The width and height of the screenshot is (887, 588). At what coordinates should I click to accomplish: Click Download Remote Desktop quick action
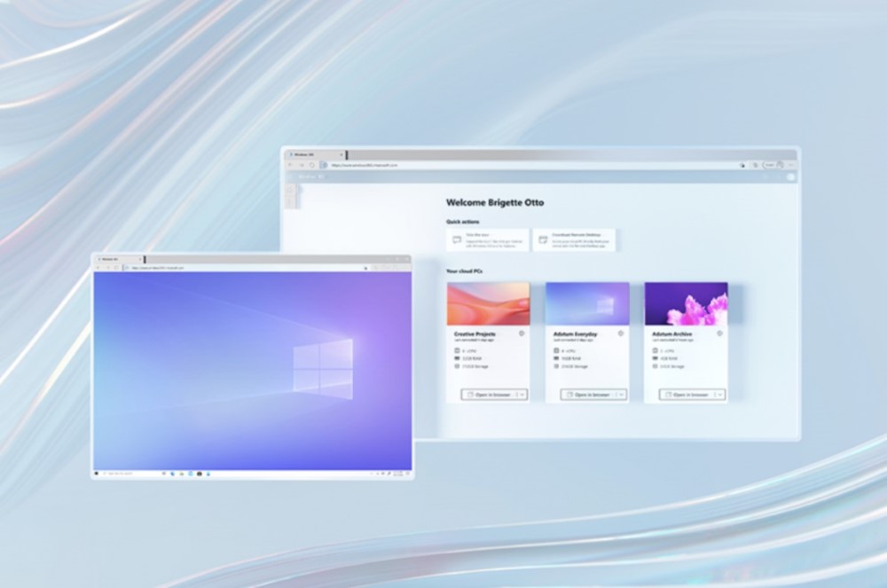(x=574, y=239)
